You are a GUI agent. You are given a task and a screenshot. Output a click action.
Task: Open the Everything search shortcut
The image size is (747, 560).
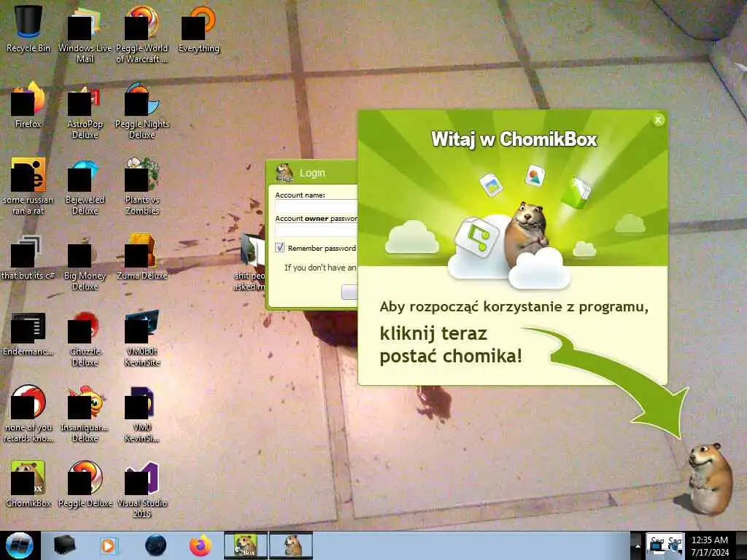click(199, 28)
